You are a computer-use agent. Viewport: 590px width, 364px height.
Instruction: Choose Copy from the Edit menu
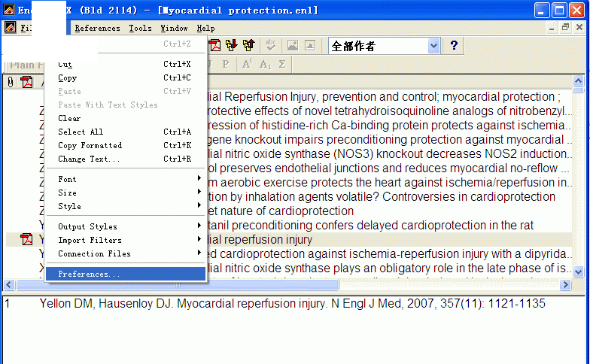point(125,77)
